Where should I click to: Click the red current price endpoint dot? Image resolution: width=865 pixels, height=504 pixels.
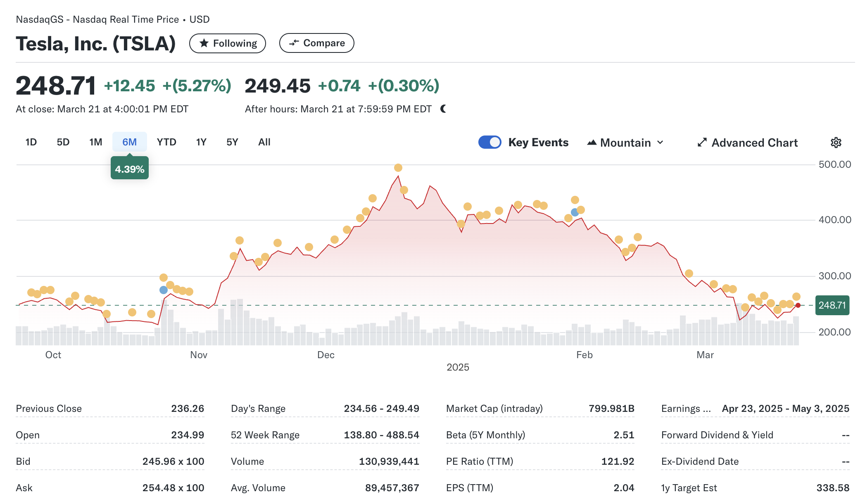point(798,305)
